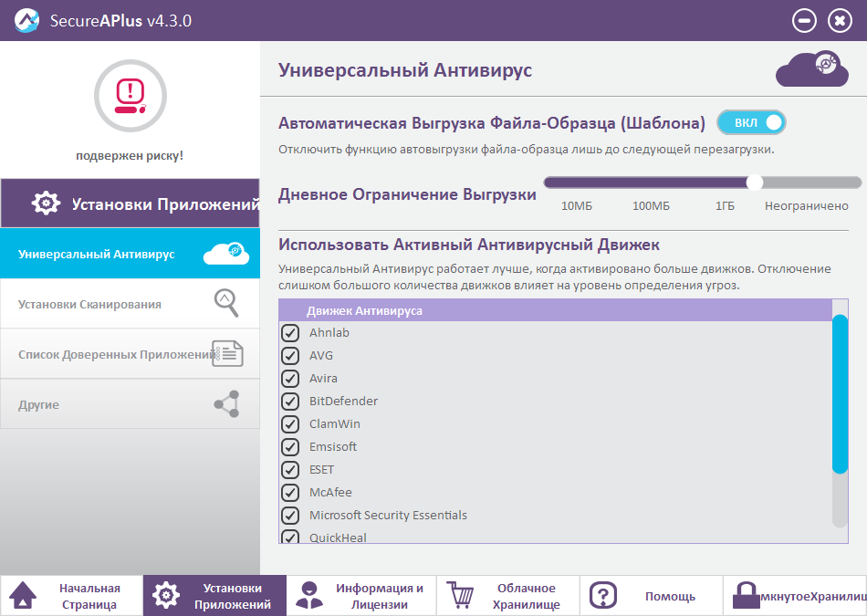Minimize the SecureAPlus window
Screen dimensions: 867x616
[804, 21]
